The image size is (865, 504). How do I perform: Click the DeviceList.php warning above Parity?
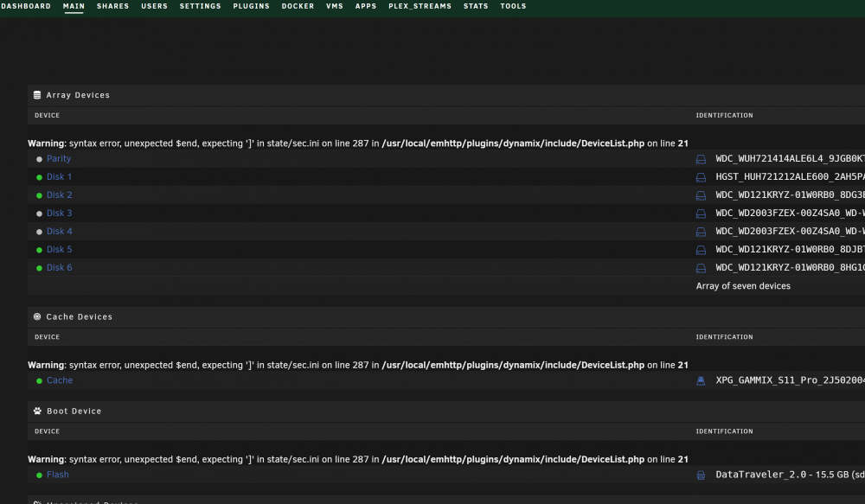[x=358, y=144]
